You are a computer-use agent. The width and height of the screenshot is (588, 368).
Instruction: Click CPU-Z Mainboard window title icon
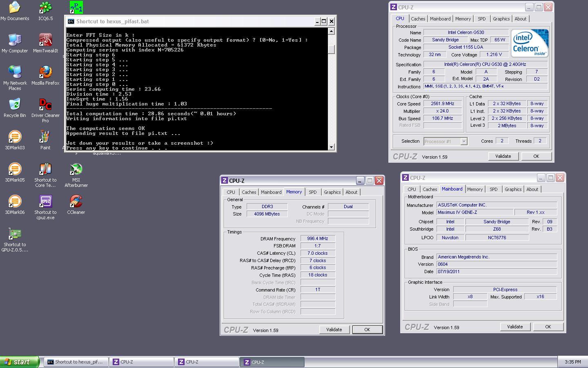[x=405, y=177]
